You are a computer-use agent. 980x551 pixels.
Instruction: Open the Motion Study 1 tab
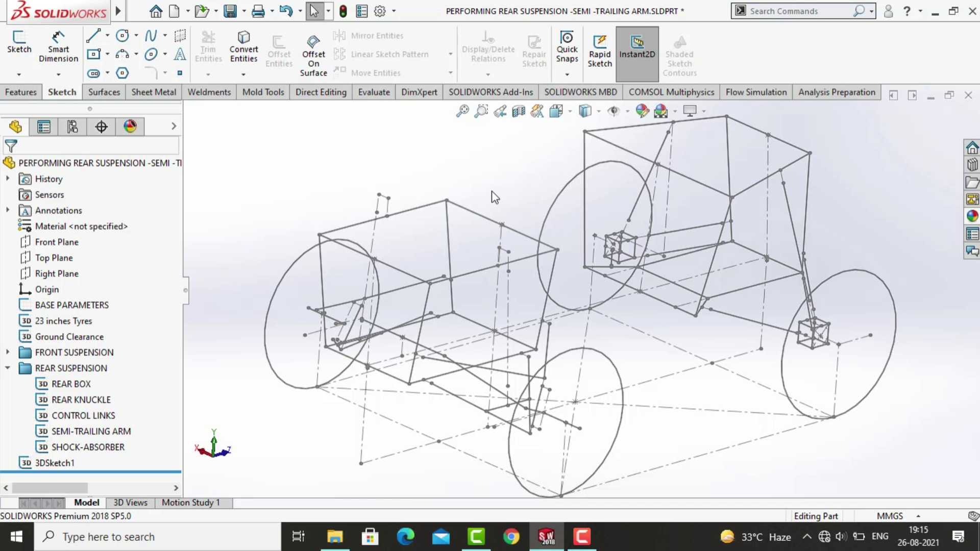[191, 503]
